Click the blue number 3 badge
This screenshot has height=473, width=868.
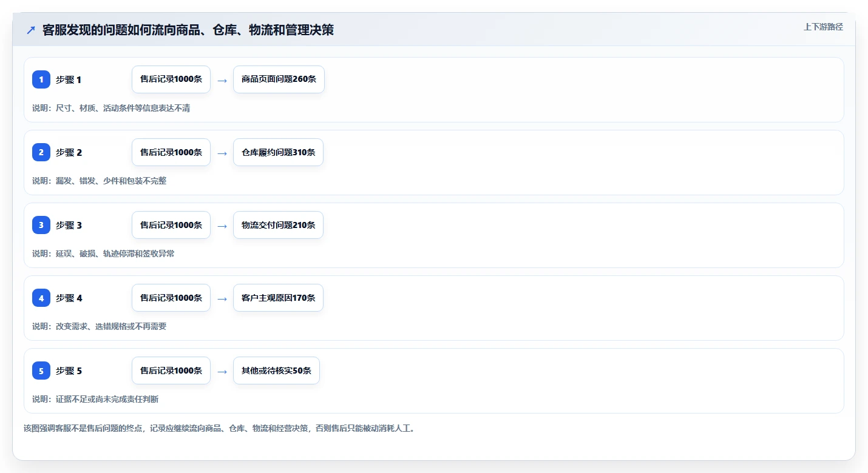tap(41, 225)
